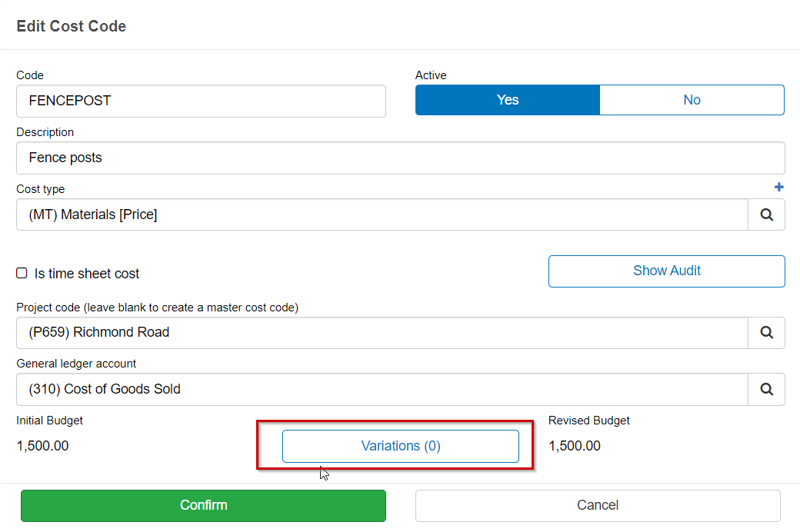
Task: Click the Initial Budget amount 1,500.00
Action: [43, 446]
